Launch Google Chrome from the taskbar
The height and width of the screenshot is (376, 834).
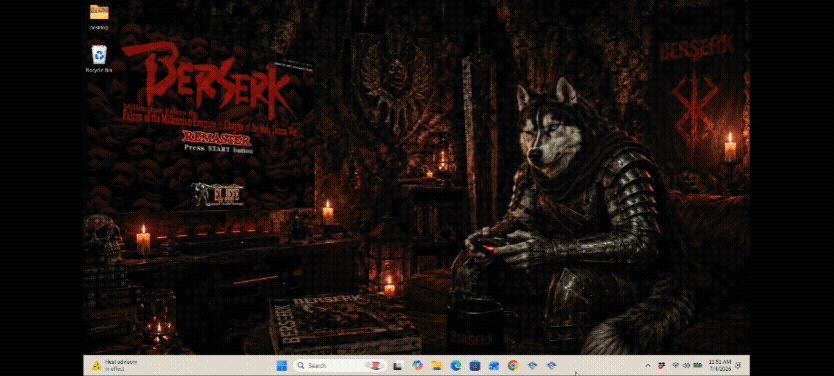tap(513, 365)
